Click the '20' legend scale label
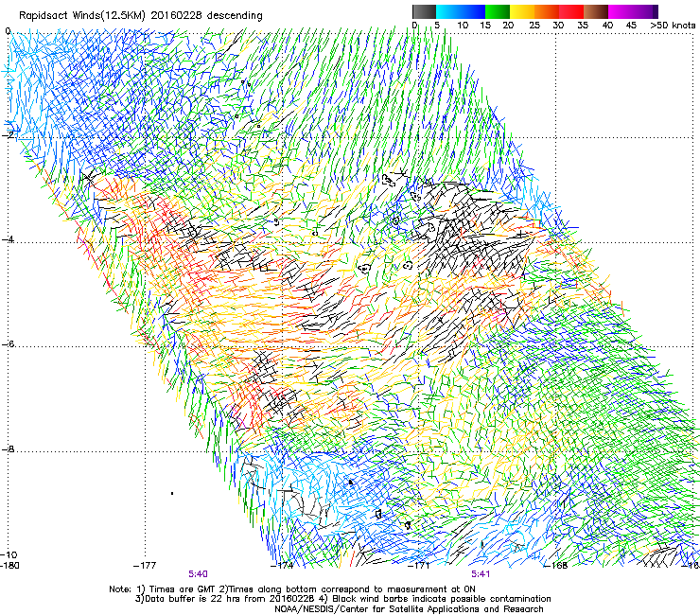The image size is (700, 615). 509,26
